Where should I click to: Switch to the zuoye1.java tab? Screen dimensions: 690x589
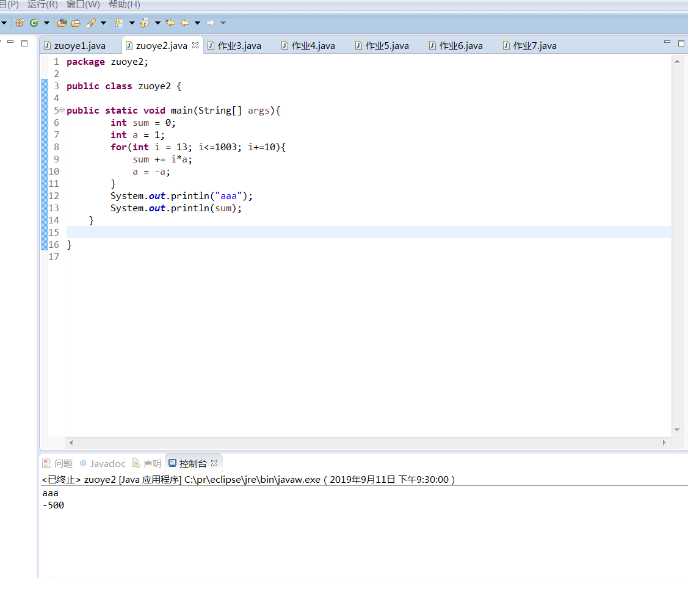pyautogui.click(x=78, y=46)
